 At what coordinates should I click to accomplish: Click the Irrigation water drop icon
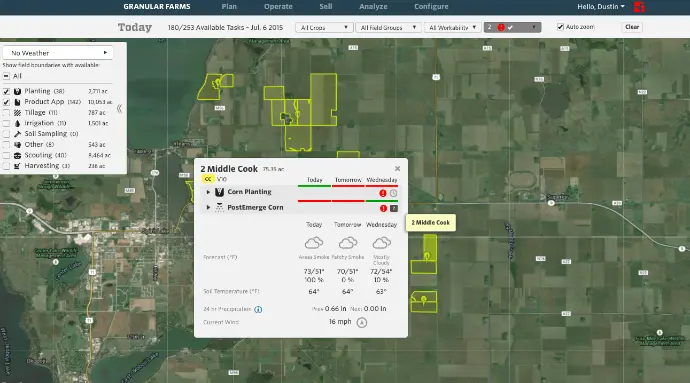pyautogui.click(x=17, y=123)
